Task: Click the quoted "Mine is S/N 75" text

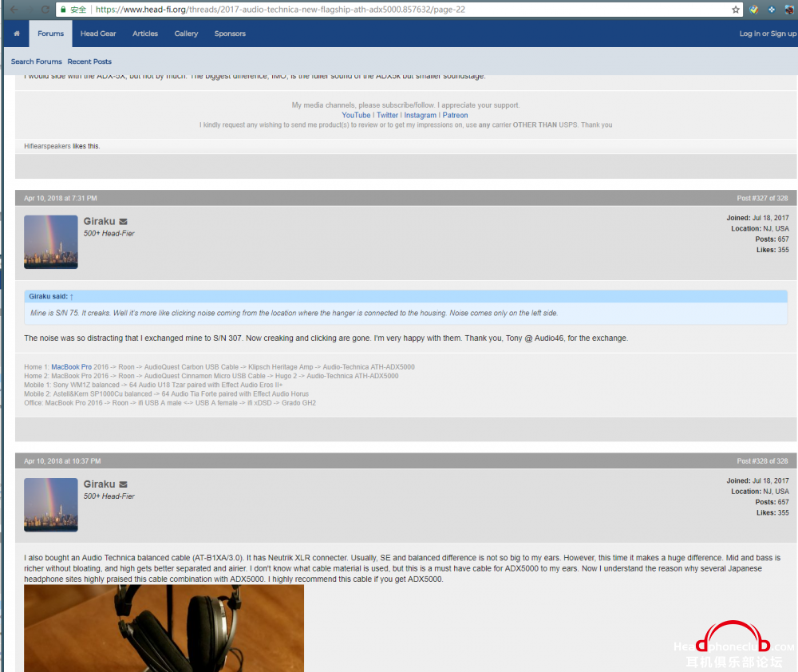Action: coord(294,313)
